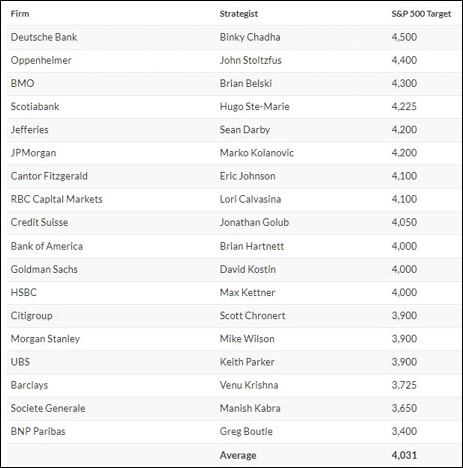Click the Strategist column header
The width and height of the screenshot is (463, 468).
[239, 14]
